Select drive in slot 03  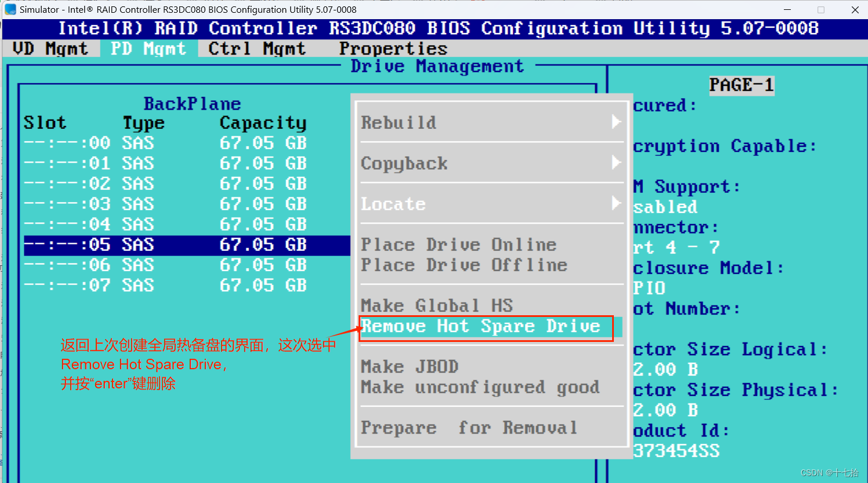coord(187,204)
